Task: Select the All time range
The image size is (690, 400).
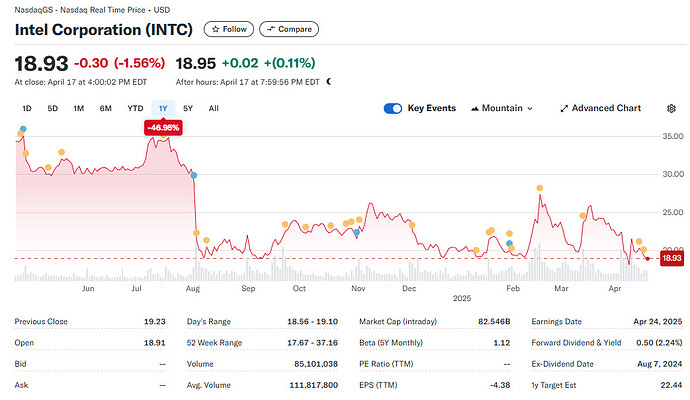Action: coord(213,108)
